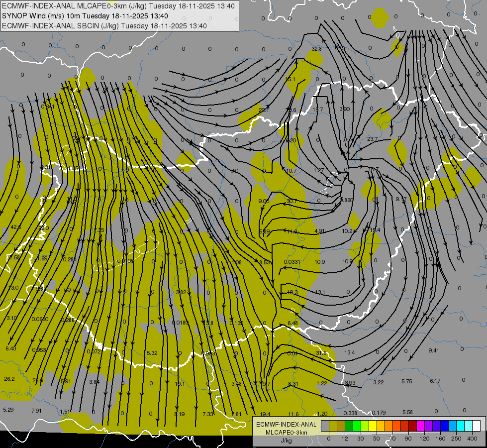Click the legend tick label 120
The width and height of the screenshot is (487, 448).
click(x=425, y=439)
